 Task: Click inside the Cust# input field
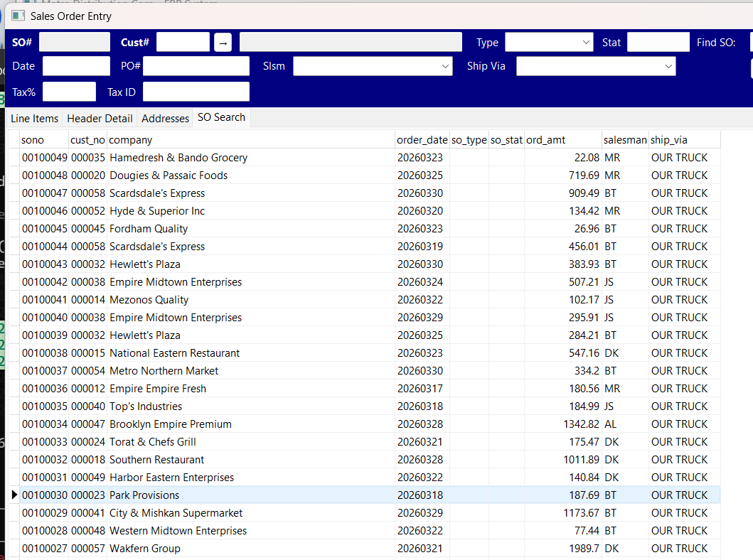[182, 42]
